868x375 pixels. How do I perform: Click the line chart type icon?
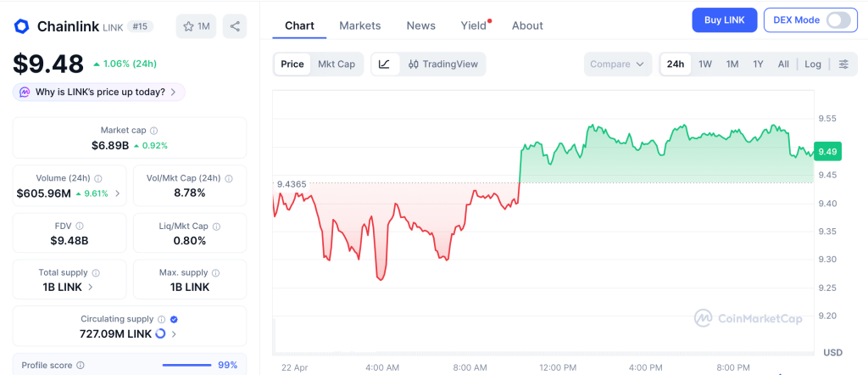click(384, 64)
